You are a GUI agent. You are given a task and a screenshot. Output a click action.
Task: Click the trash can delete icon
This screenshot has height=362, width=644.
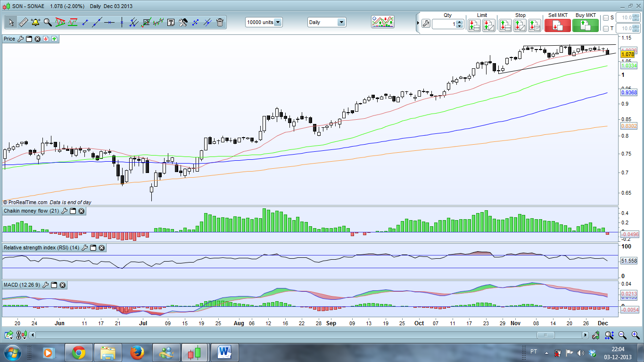coord(220,22)
